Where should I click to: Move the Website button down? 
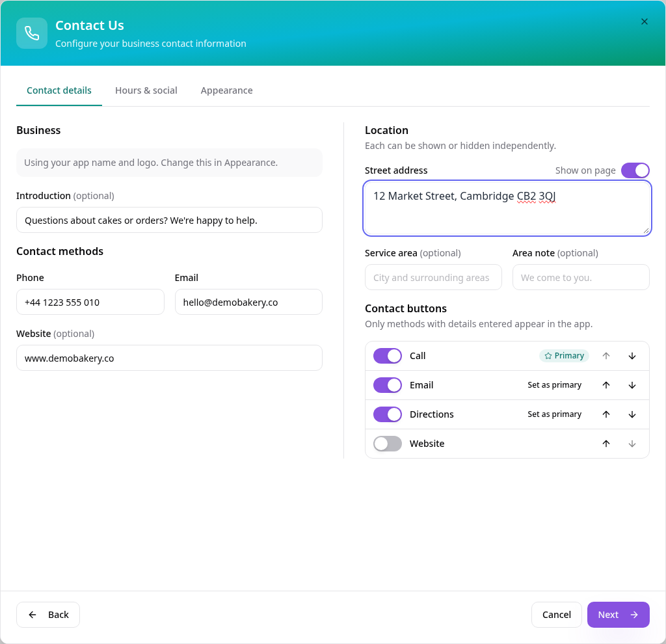[x=632, y=444]
